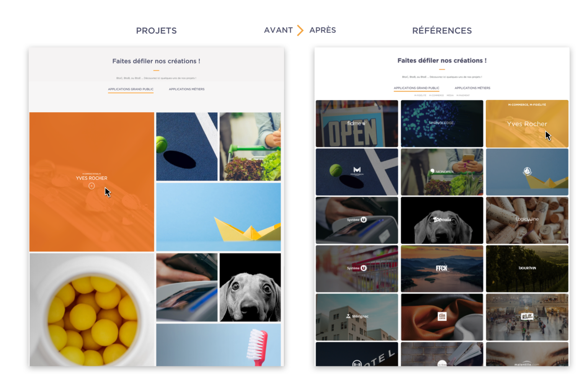Open the Mérignac building tile
Screen dimensions: 588x392
357,317
